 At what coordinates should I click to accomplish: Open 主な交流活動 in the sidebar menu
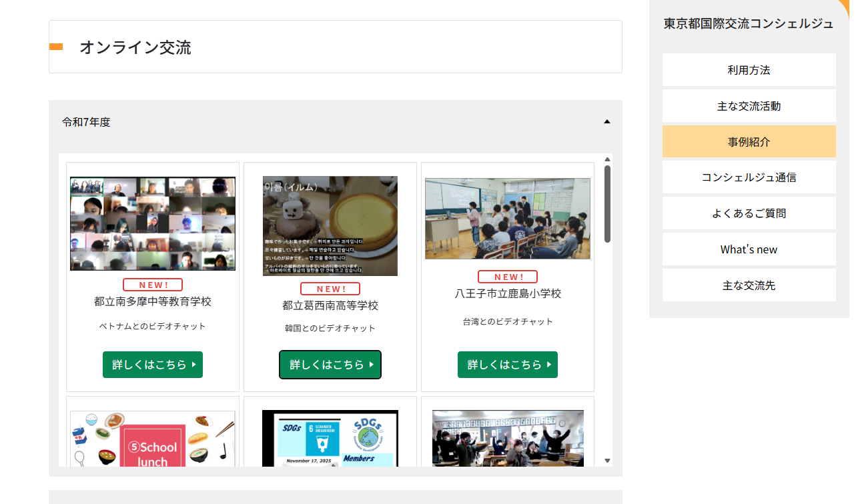(x=749, y=106)
